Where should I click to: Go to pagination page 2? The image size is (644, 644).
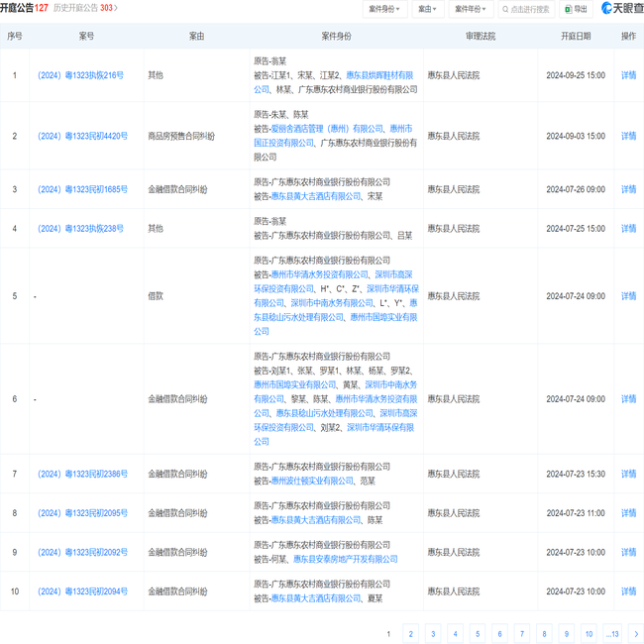pyautogui.click(x=411, y=634)
